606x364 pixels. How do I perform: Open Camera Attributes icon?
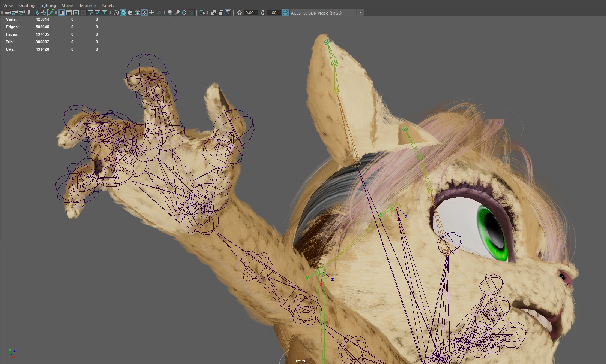pos(22,13)
